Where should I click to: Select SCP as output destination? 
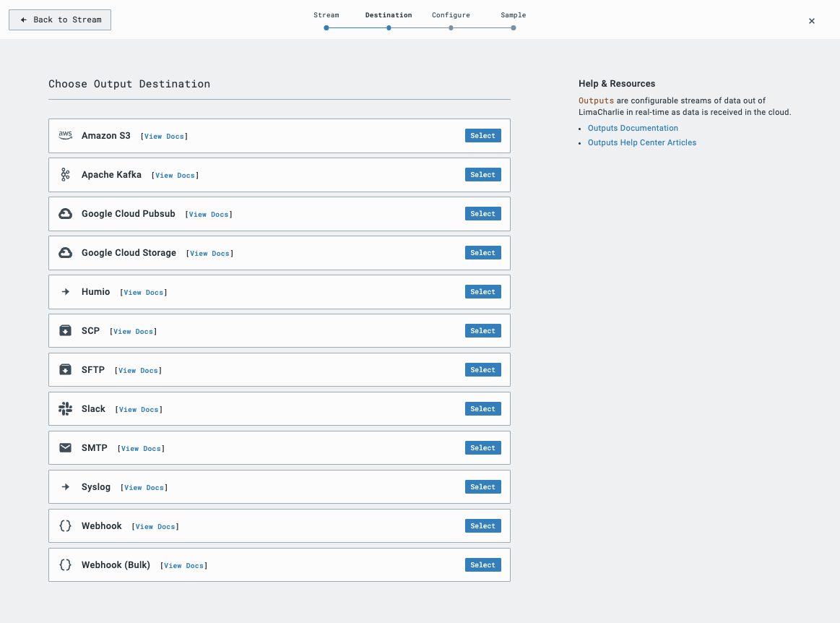(x=482, y=331)
